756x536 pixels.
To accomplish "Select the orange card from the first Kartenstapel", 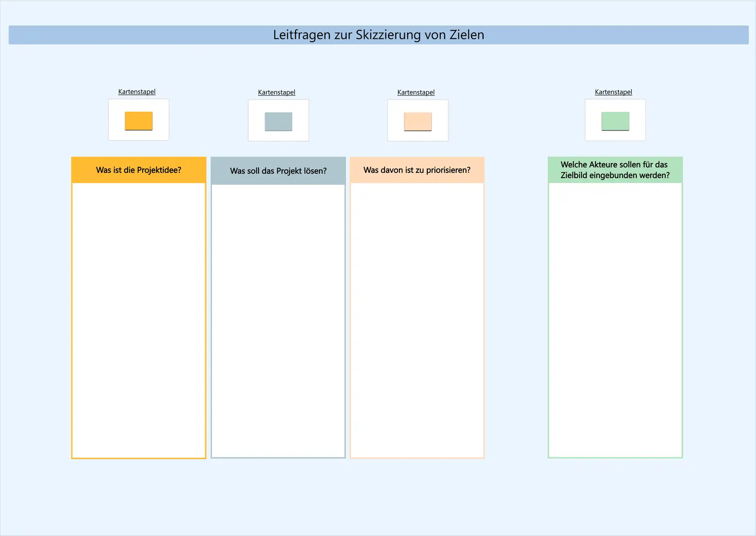I will coord(138,121).
